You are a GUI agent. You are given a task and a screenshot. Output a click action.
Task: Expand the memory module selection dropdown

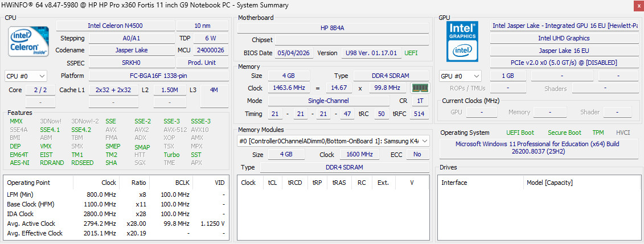[334, 140]
